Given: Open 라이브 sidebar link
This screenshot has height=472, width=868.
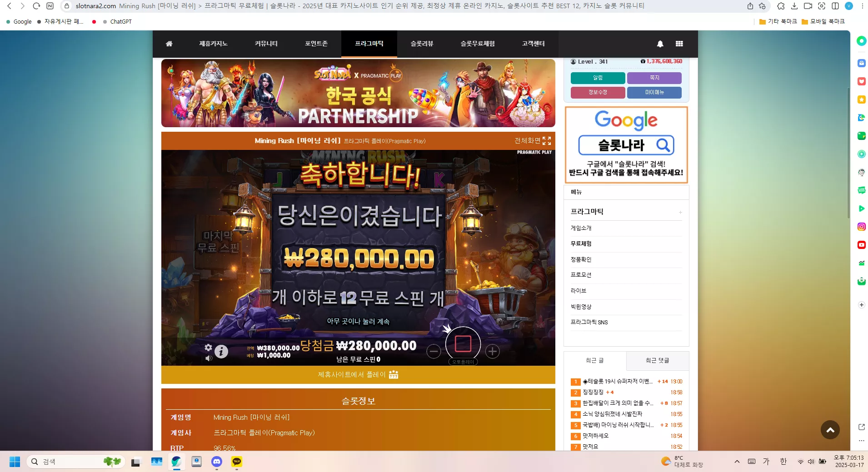Looking at the screenshot, I should (x=579, y=291).
